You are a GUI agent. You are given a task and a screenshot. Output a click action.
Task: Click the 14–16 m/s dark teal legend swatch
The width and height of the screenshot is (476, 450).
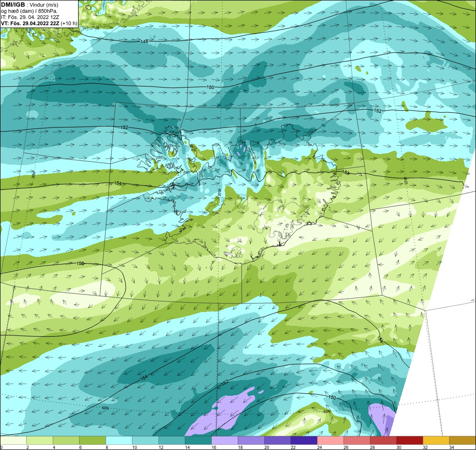pos(198,440)
